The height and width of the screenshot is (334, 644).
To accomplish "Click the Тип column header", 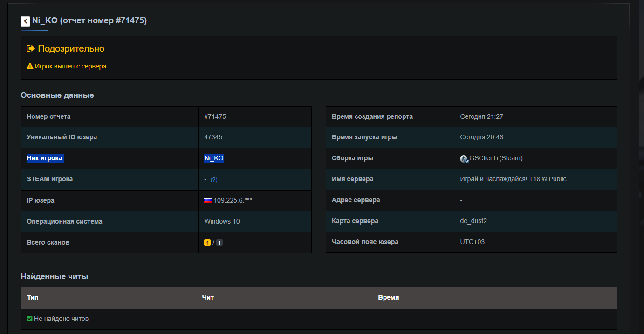I will (x=33, y=297).
